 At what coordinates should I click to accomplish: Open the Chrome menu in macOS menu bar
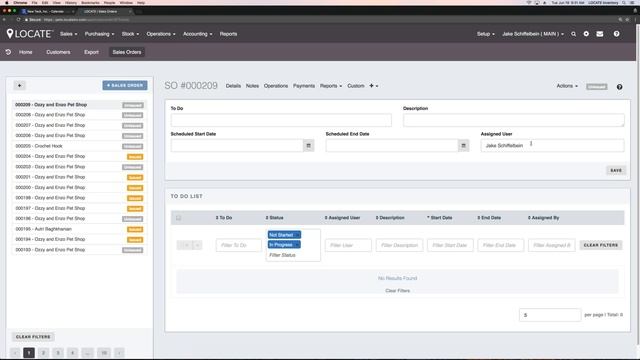coord(20,2)
